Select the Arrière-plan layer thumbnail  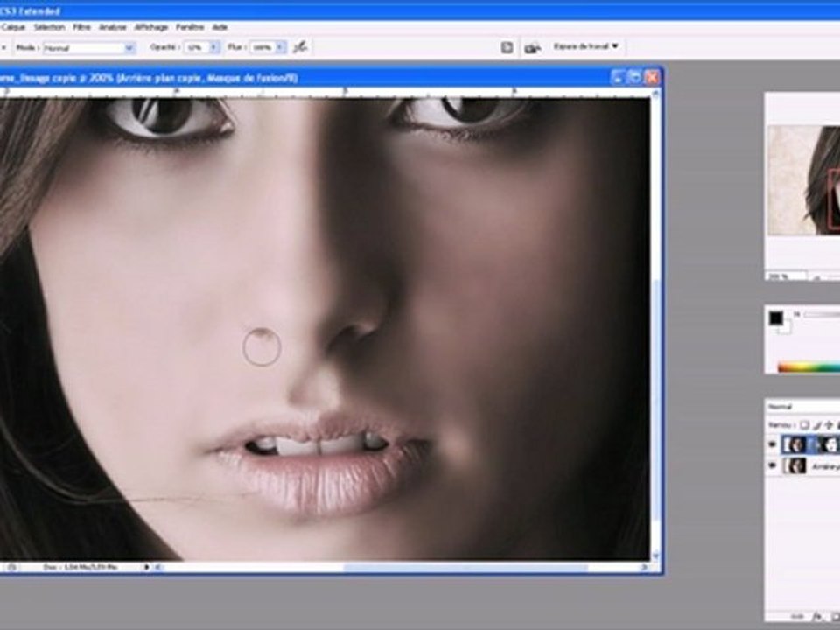[794, 466]
